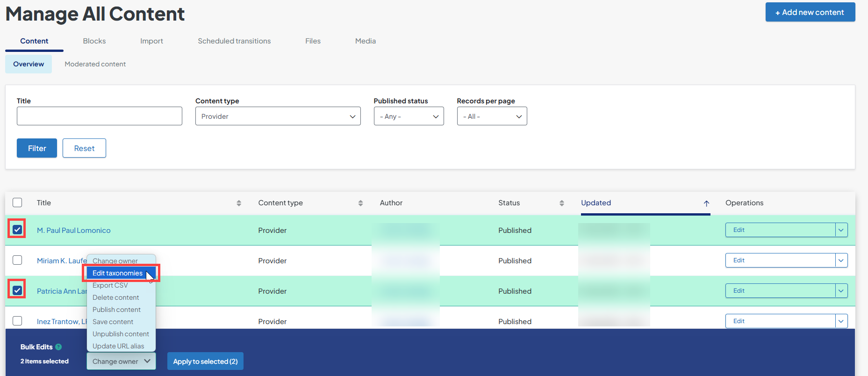The height and width of the screenshot is (376, 868).
Task: Choose Export CSV from the dropdown list
Action: [x=121, y=285]
